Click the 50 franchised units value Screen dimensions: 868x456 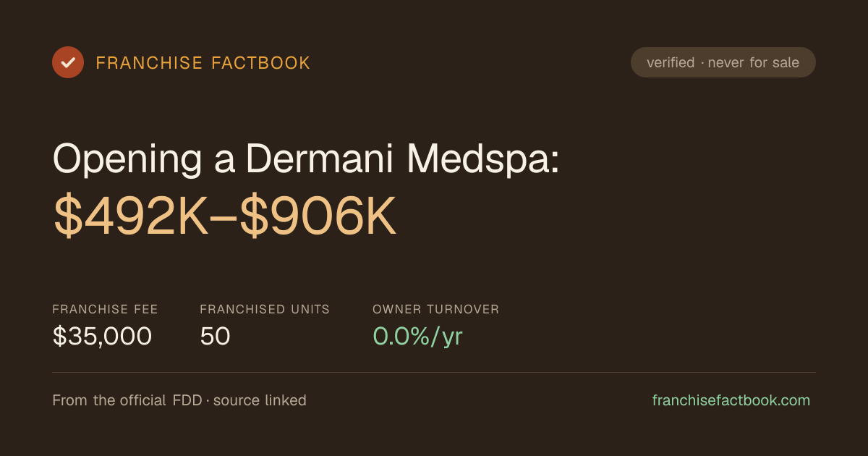tap(216, 337)
